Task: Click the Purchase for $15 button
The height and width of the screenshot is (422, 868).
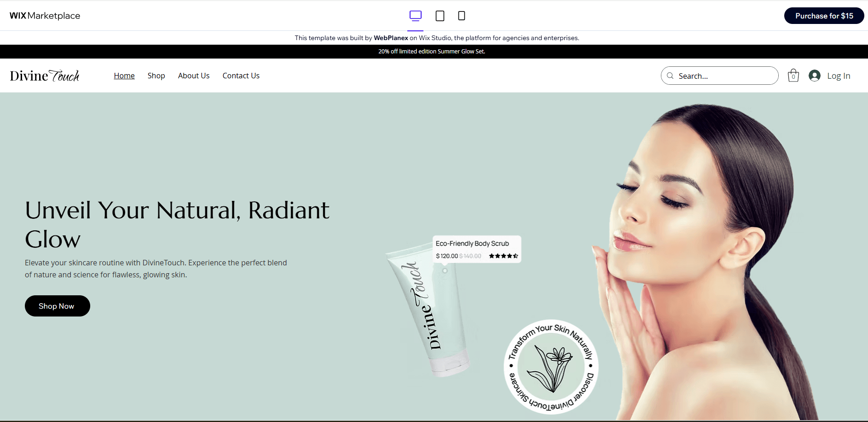Action: coord(824,15)
